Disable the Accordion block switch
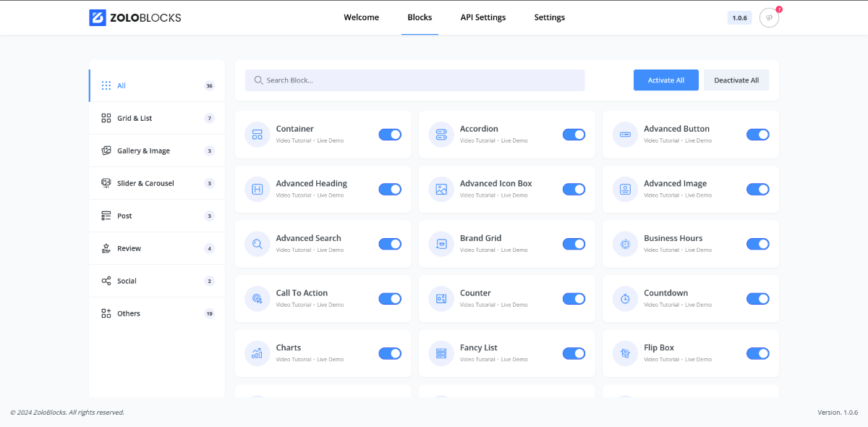Screen dimensions: 868x427 point(574,135)
